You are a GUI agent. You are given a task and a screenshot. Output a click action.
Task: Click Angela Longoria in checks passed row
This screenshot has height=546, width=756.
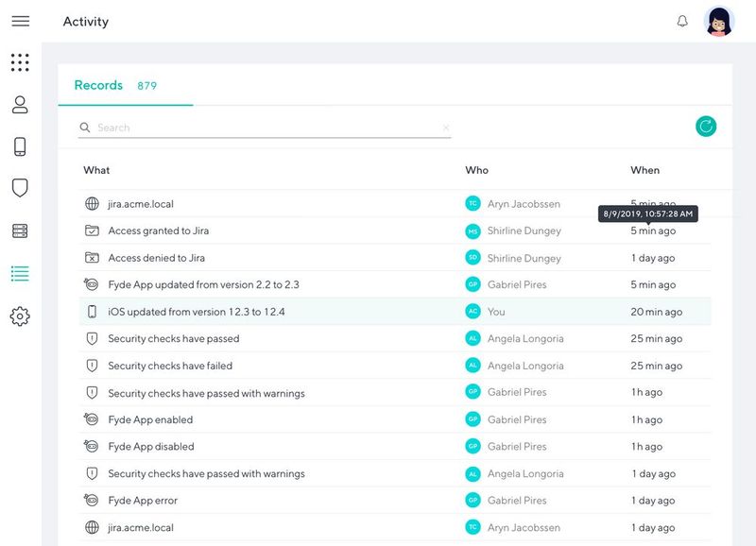coord(525,339)
